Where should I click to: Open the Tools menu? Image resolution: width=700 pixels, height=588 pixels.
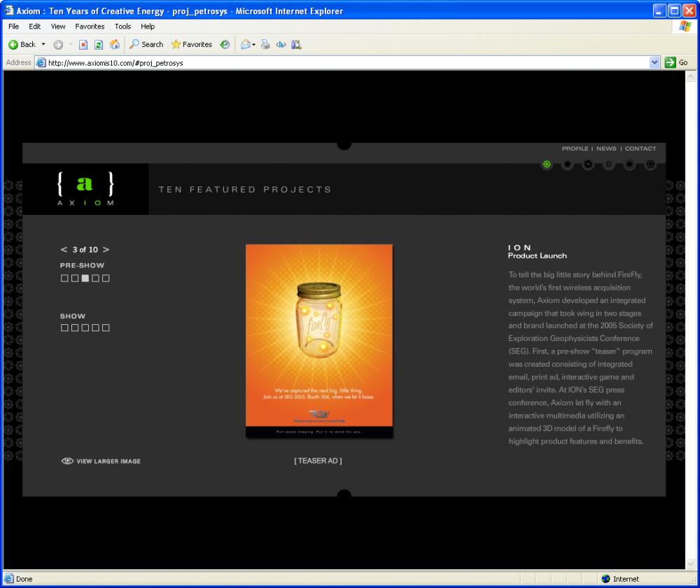click(122, 27)
